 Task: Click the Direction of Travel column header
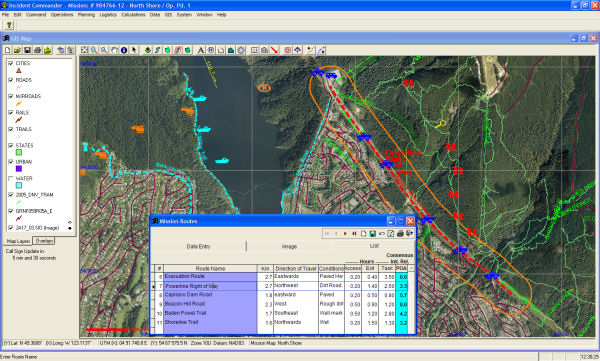pos(296,268)
